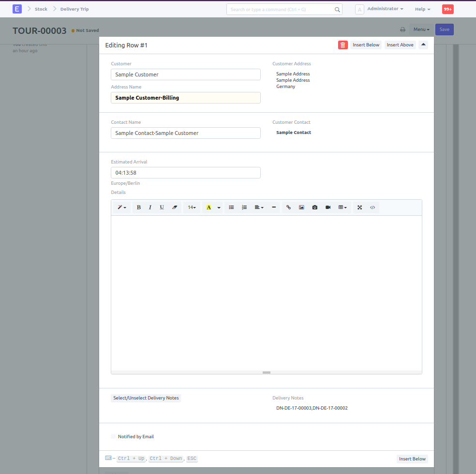Viewport: 476px width, 474px height.
Task: Toggle bold formatting in Details editor
Action: 138,207
